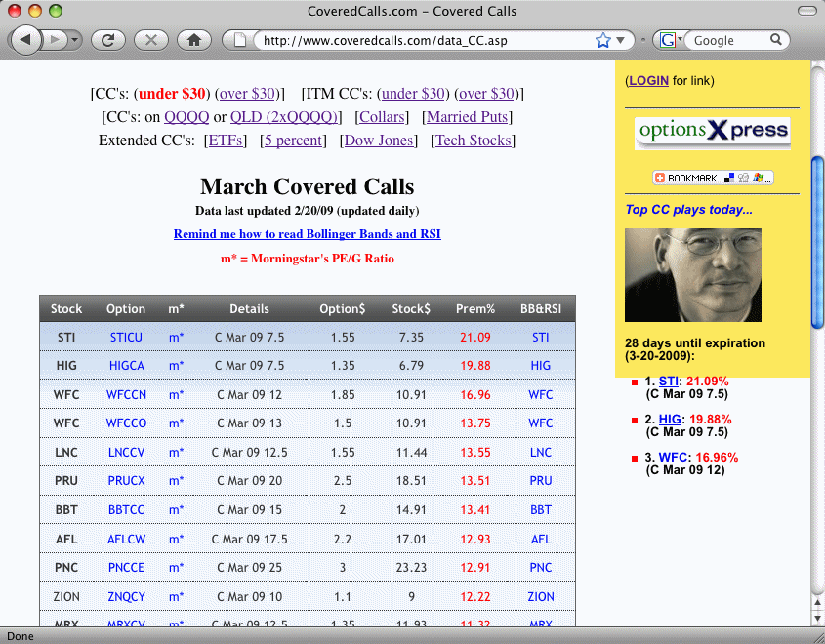825x644 pixels.
Task: Click the vertical scrollbar thumb
Action: pyautogui.click(x=817, y=242)
